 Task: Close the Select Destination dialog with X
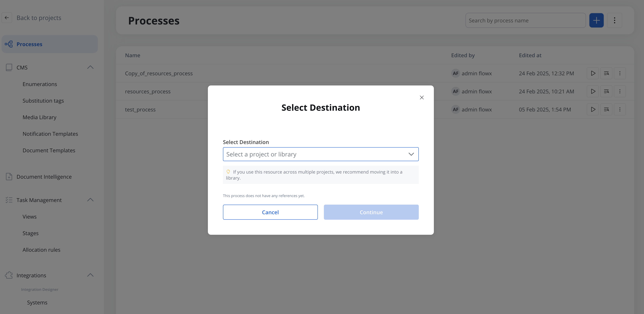coord(422,98)
